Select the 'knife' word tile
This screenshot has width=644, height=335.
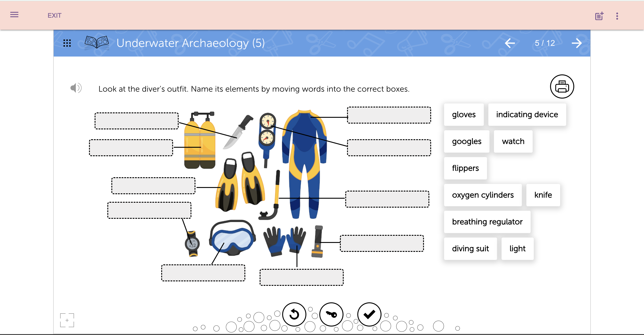pyautogui.click(x=543, y=195)
